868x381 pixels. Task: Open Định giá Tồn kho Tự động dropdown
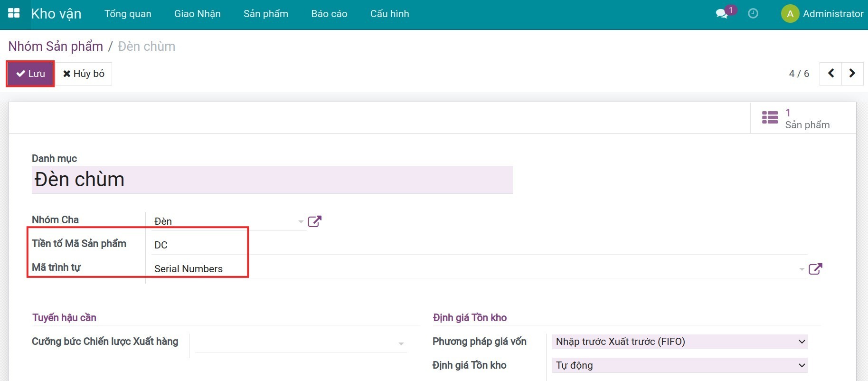click(x=679, y=365)
